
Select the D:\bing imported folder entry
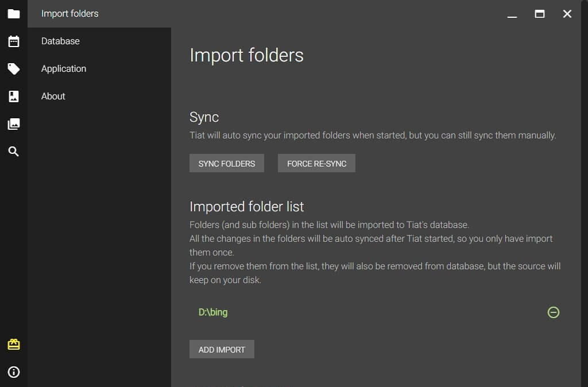[214, 312]
